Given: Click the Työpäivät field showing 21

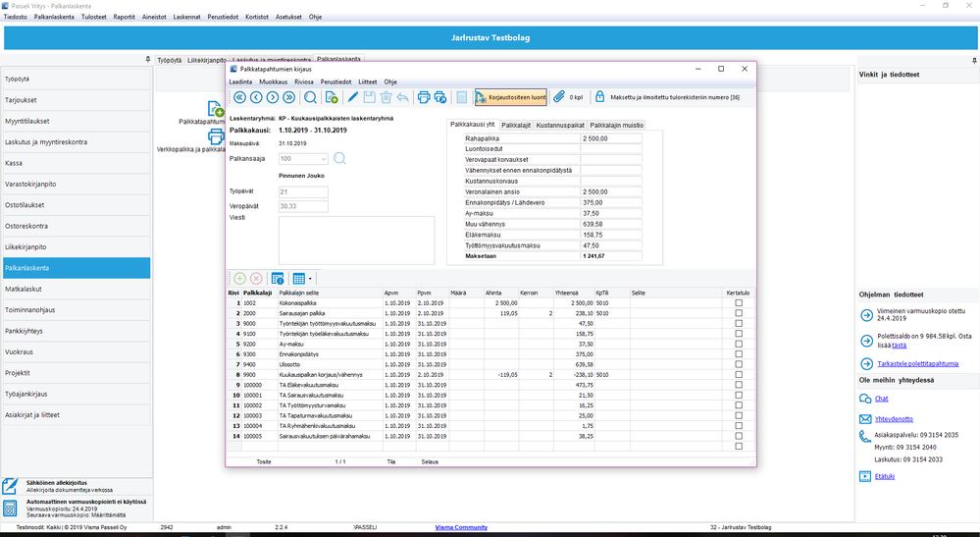Looking at the screenshot, I should tap(303, 192).
